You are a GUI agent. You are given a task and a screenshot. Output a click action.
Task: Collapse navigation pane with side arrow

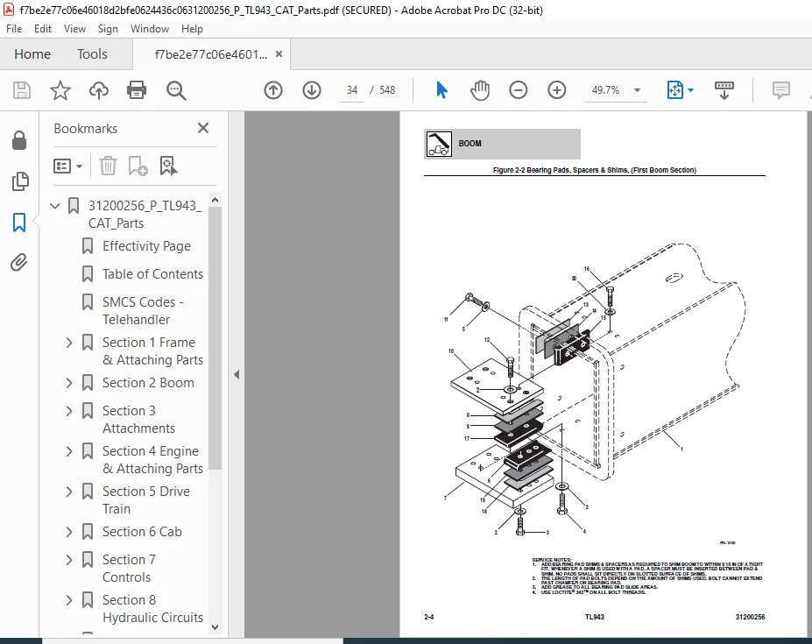pos(237,375)
